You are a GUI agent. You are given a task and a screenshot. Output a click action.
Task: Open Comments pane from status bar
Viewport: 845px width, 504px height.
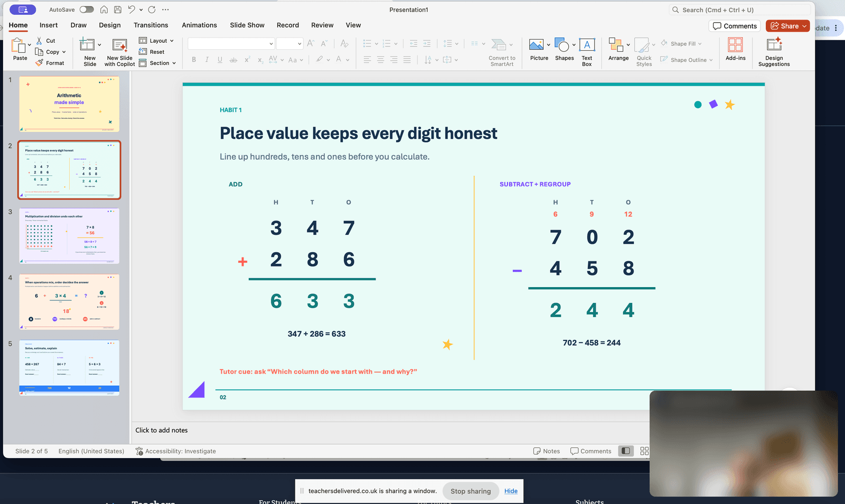(x=591, y=451)
